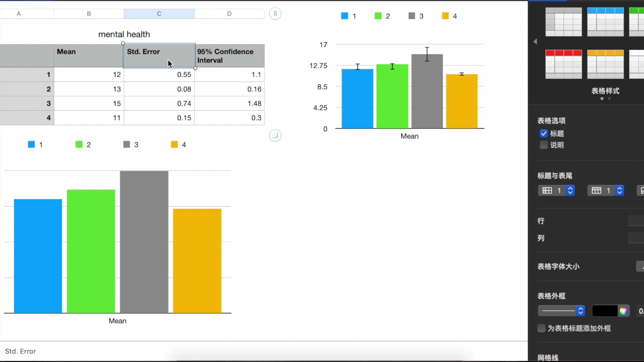Click the 列 columns input field
The height and width of the screenshot is (362, 644).
click(x=636, y=238)
